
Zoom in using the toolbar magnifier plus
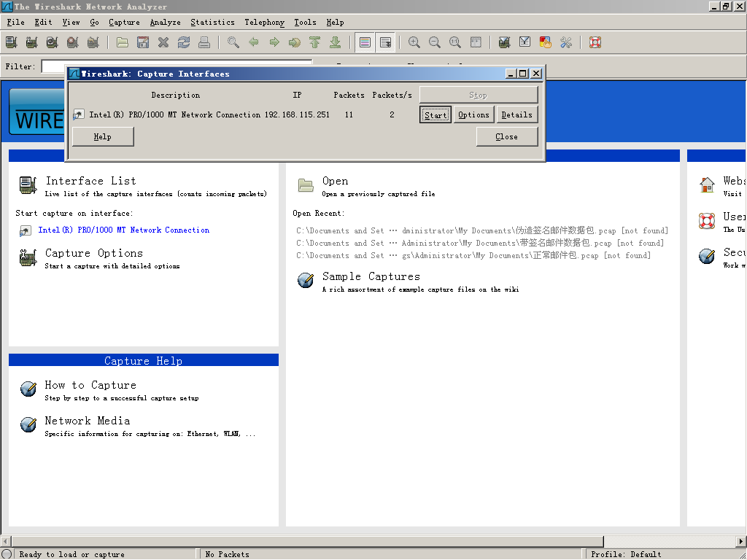[x=414, y=42]
